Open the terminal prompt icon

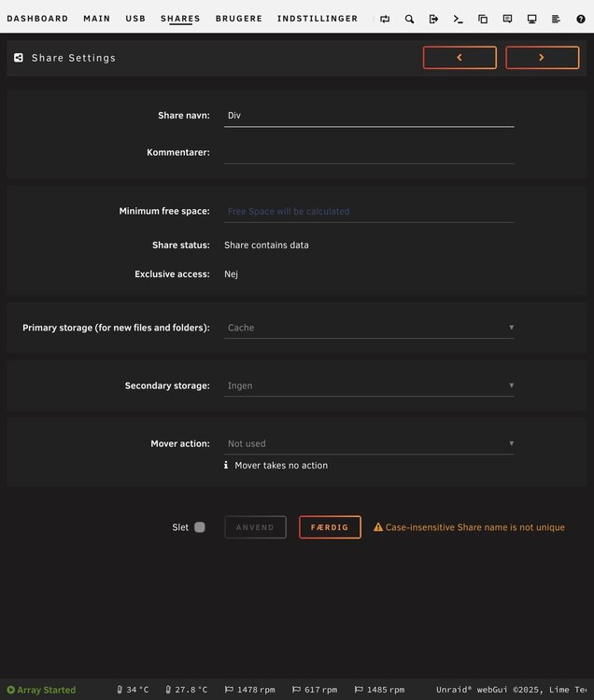458,19
